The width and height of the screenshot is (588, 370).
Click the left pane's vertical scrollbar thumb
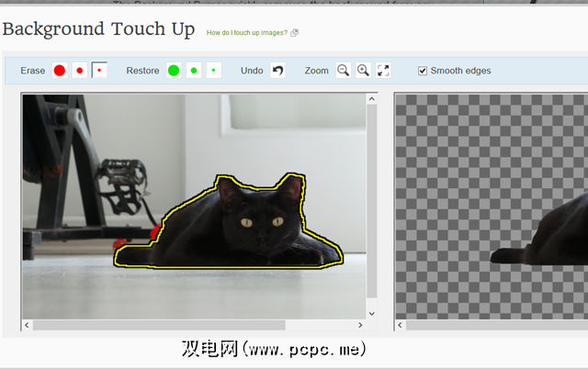coord(371,201)
